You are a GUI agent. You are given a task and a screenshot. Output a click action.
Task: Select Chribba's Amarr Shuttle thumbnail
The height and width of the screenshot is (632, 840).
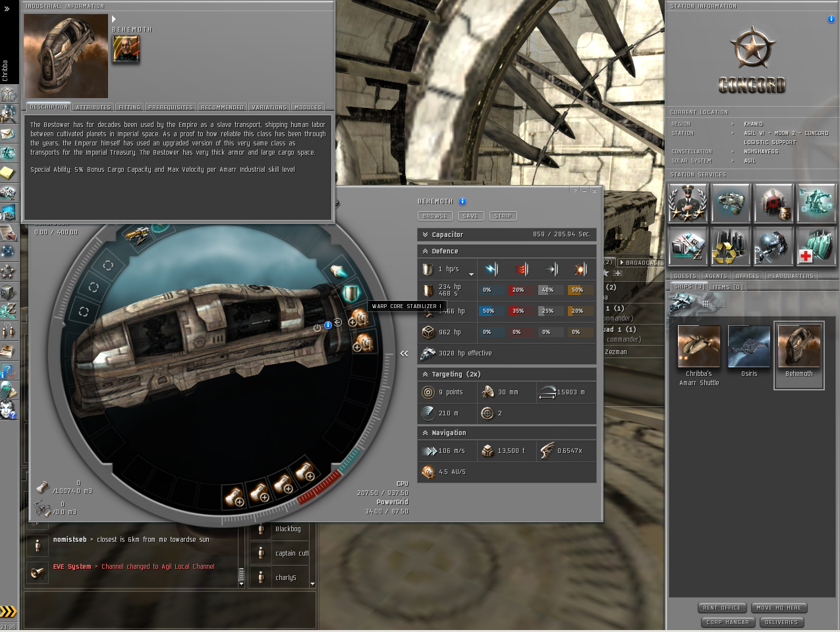pyautogui.click(x=699, y=346)
